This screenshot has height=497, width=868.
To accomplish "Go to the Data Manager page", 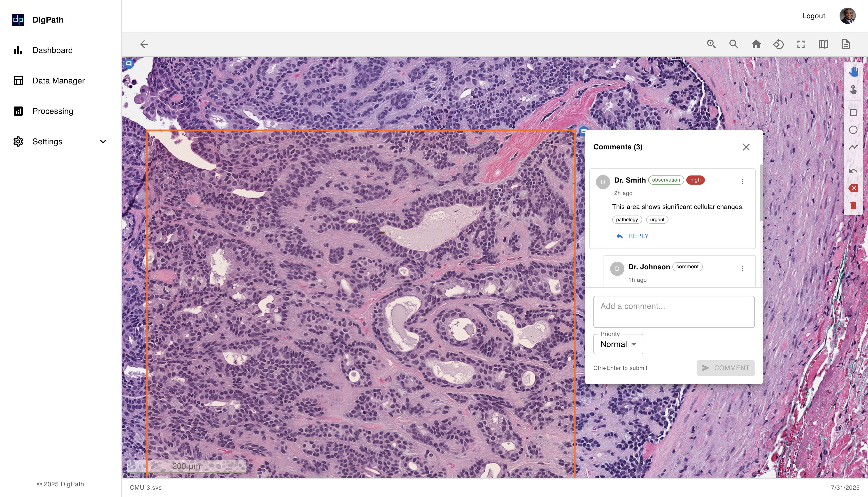I will (x=58, y=81).
